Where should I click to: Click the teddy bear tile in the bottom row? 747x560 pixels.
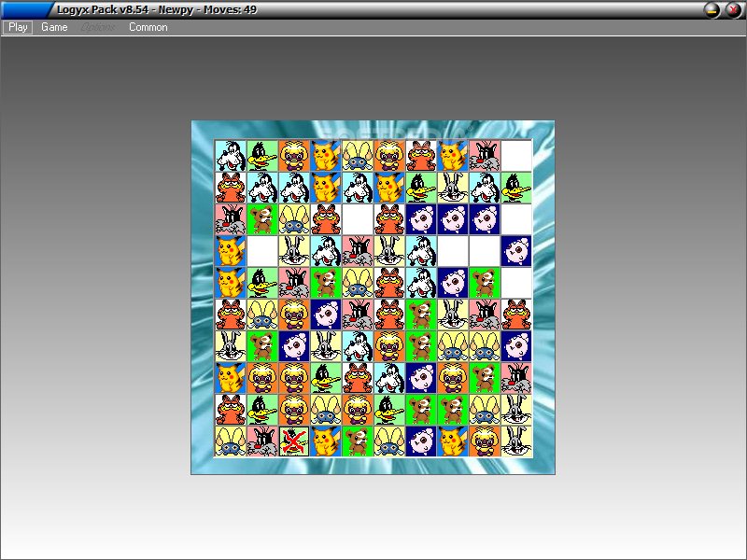(358, 441)
